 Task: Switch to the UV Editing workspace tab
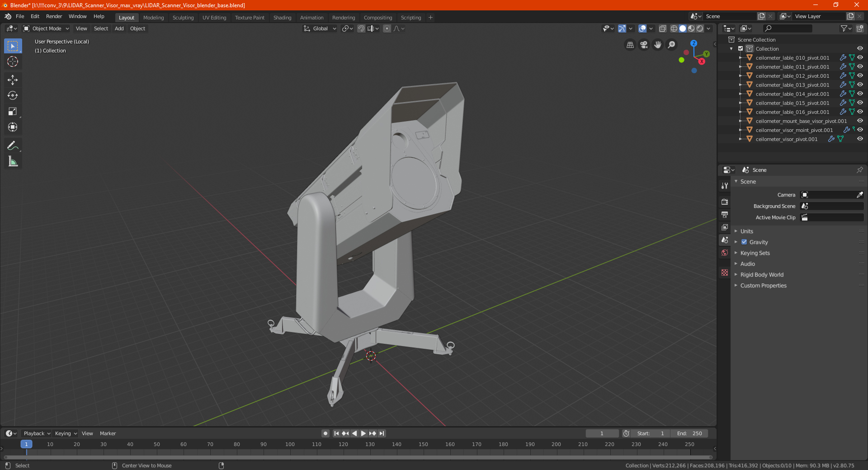click(214, 18)
